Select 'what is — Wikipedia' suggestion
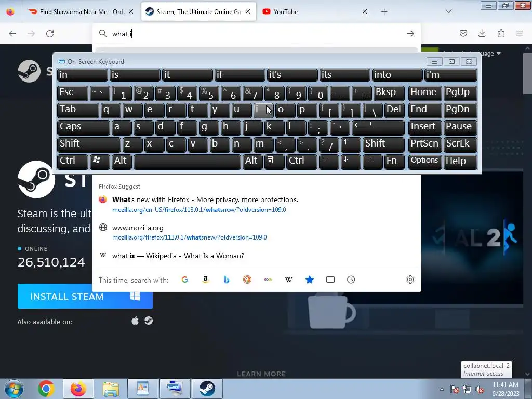This screenshot has height=399, width=532. (257, 256)
